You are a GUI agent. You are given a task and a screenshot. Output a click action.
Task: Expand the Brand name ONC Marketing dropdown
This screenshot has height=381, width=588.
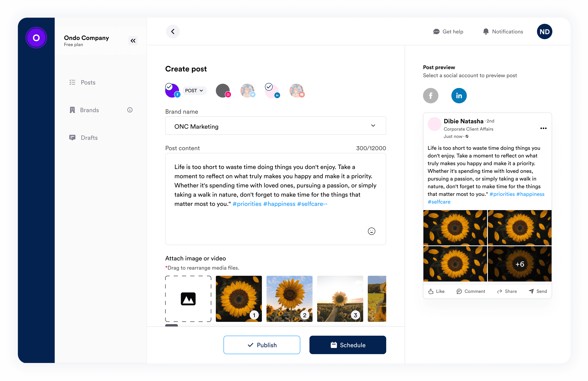pyautogui.click(x=275, y=126)
